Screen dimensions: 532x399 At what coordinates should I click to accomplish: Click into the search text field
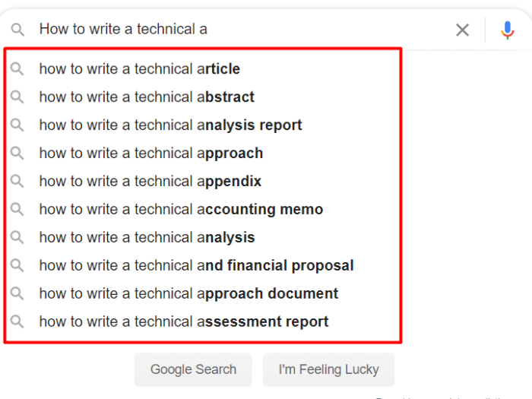243,30
